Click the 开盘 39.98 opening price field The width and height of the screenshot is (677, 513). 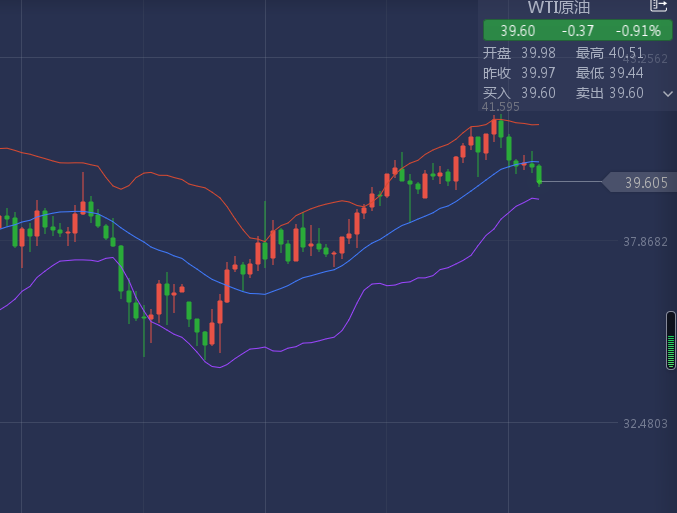pyautogui.click(x=518, y=53)
